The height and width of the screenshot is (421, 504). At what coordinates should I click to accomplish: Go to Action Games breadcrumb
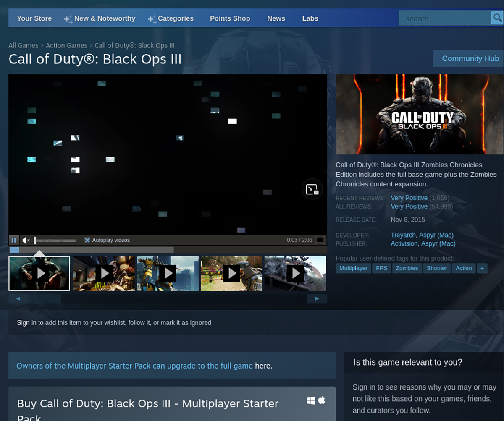pos(66,45)
